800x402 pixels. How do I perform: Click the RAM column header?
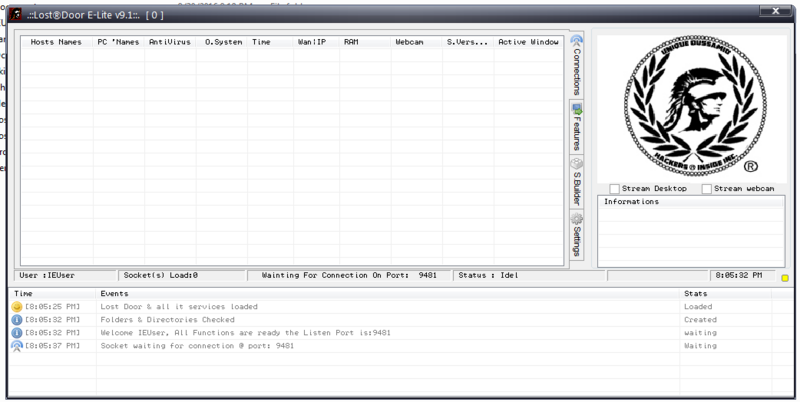click(365, 42)
